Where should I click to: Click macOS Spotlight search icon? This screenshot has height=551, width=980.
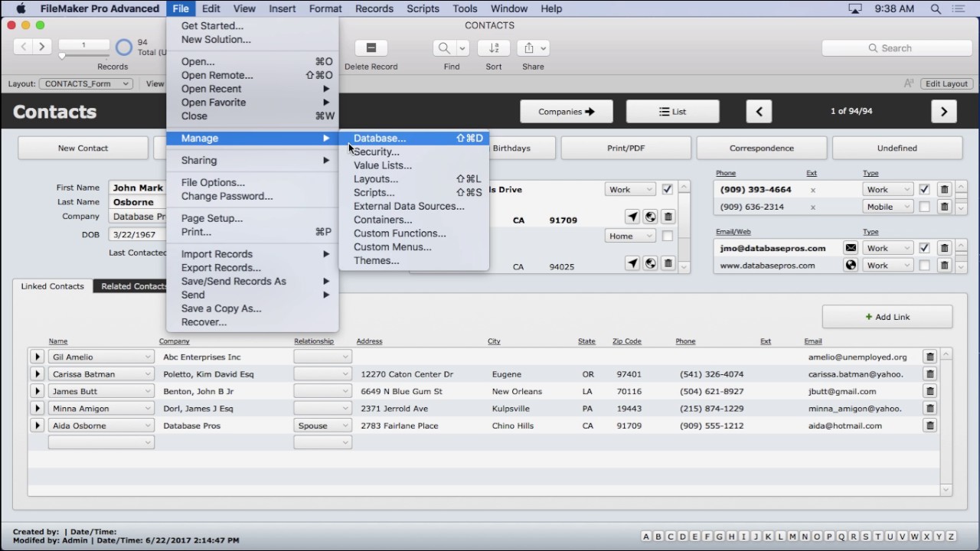click(936, 8)
